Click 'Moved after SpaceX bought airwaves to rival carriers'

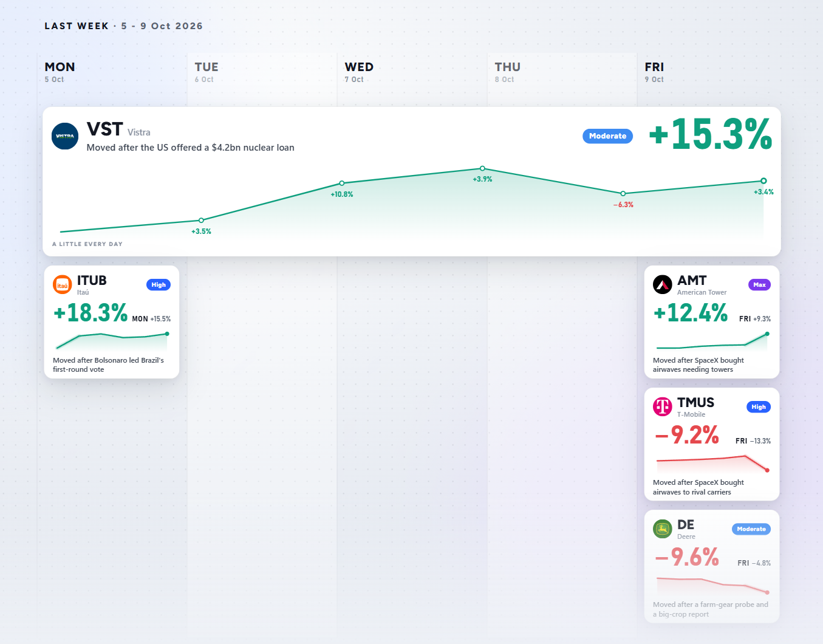pos(698,487)
